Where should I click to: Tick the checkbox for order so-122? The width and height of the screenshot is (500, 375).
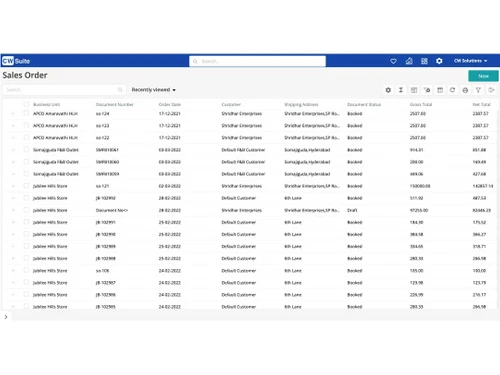pyautogui.click(x=26, y=137)
